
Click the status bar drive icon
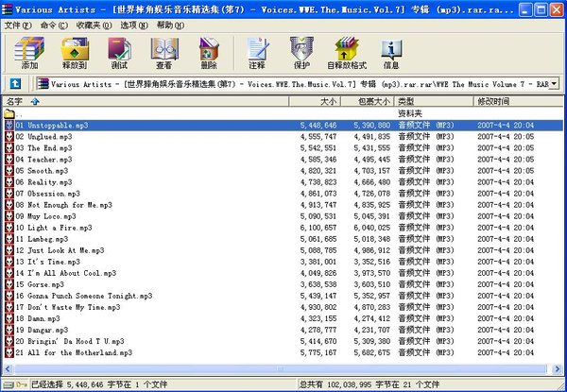9,384
